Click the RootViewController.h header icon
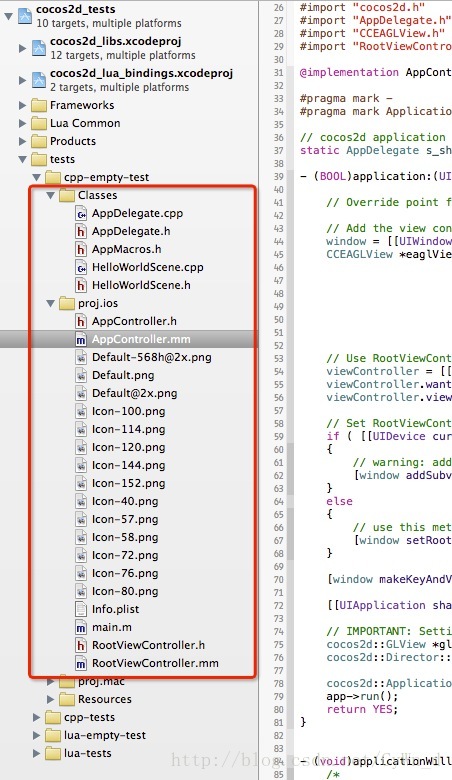Viewport: 452px width, 780px height. pyautogui.click(x=81, y=645)
